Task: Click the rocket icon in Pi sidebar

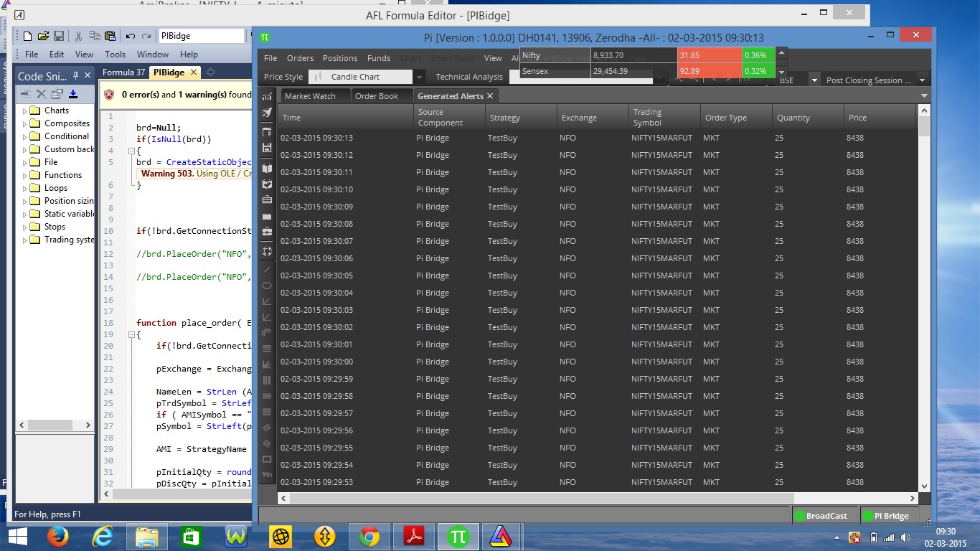Action: (x=267, y=113)
